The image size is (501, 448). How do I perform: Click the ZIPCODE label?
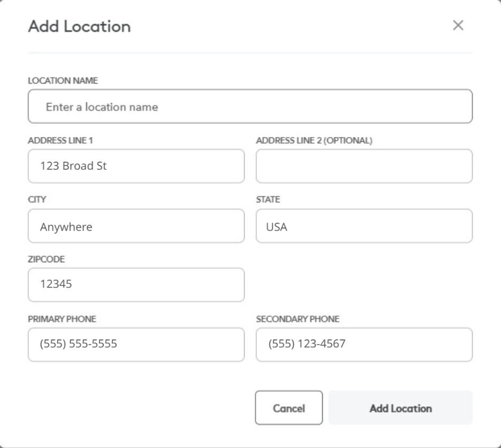point(47,259)
